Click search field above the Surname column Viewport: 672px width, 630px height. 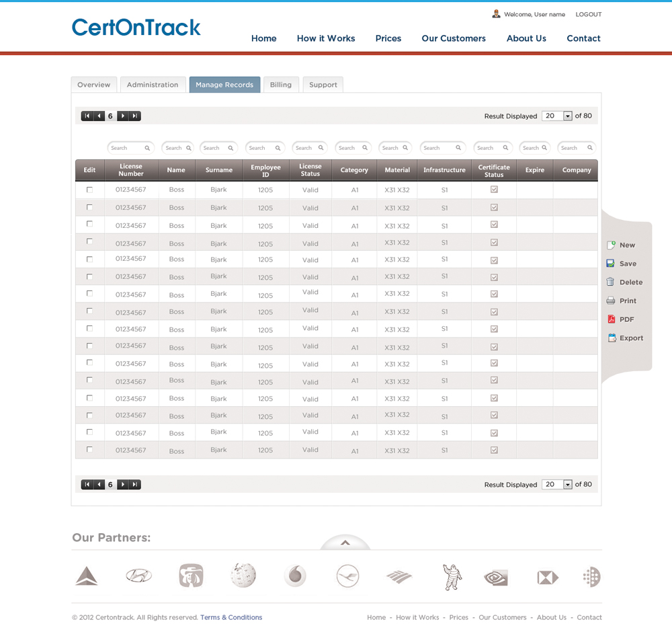218,148
